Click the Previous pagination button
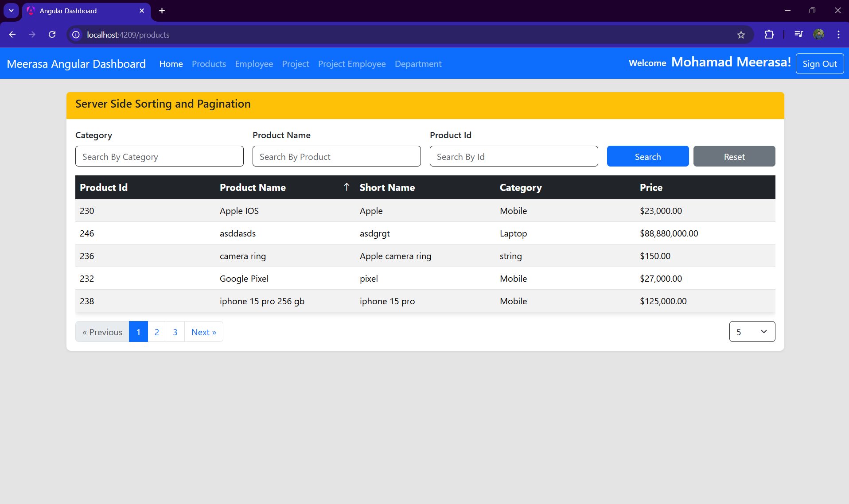849x504 pixels. pos(102,332)
